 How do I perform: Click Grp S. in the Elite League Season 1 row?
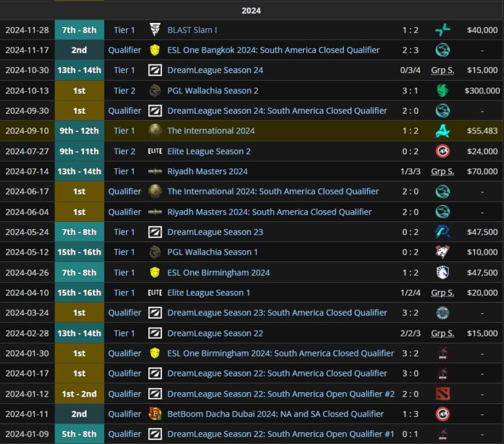point(443,293)
